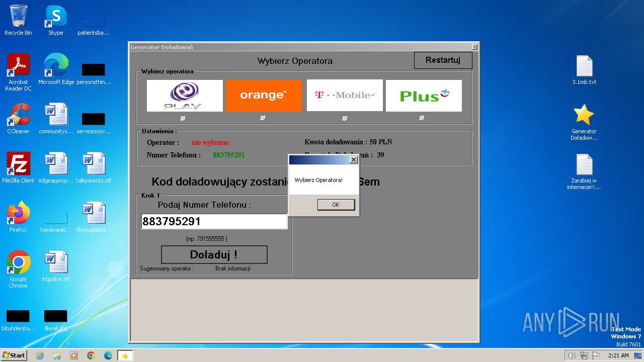Select the Orange operator logo

click(x=264, y=96)
